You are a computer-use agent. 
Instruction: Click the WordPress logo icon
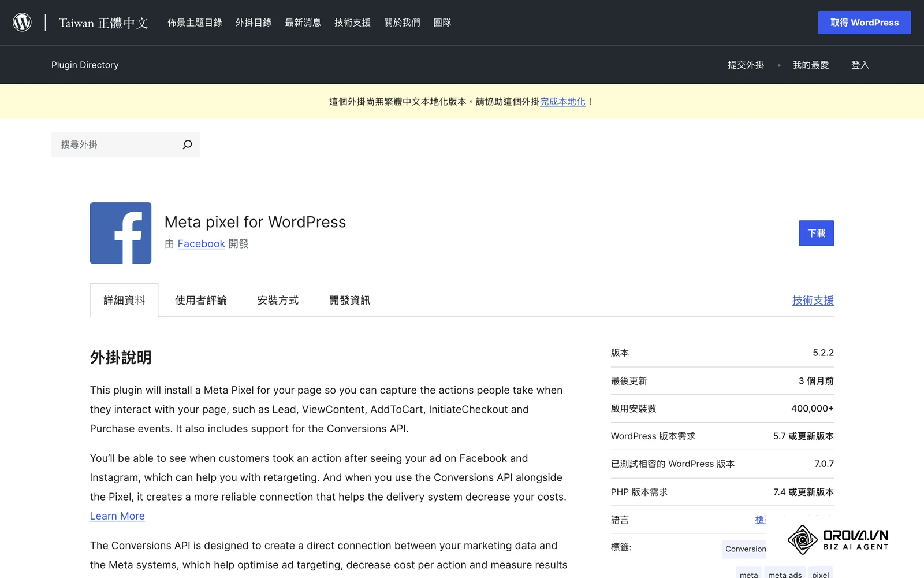pyautogui.click(x=22, y=23)
